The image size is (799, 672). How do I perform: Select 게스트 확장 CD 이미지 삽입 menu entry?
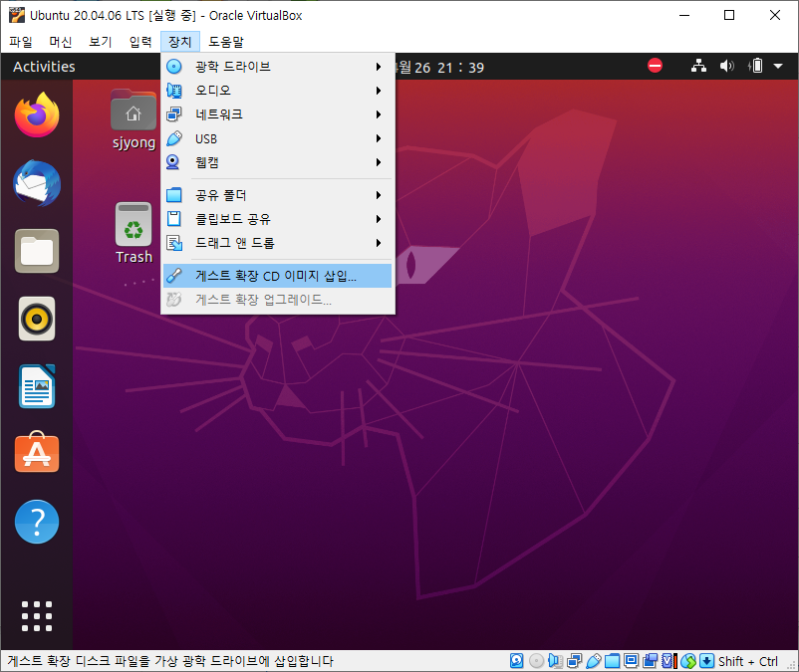pyautogui.click(x=278, y=276)
